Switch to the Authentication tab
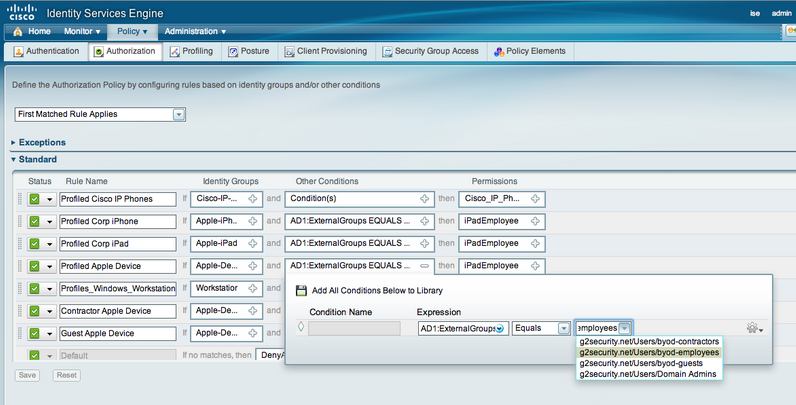 (47, 51)
